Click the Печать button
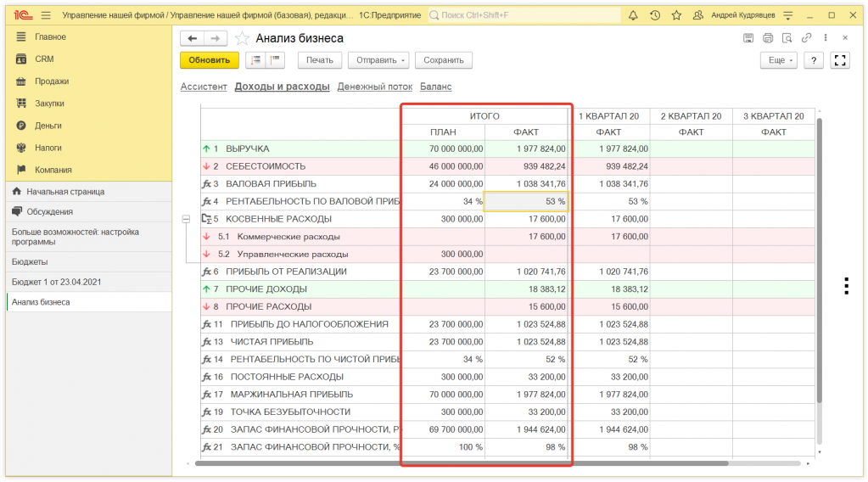The image size is (868, 482). 320,60
